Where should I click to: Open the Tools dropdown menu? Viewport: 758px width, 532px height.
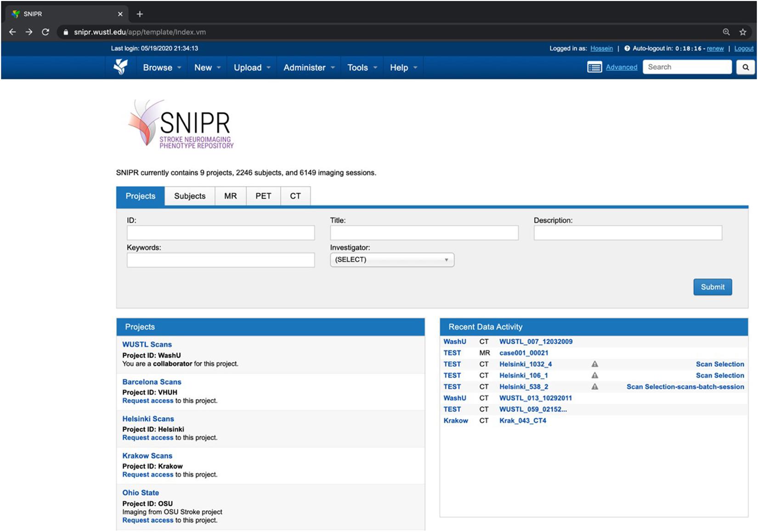362,67
